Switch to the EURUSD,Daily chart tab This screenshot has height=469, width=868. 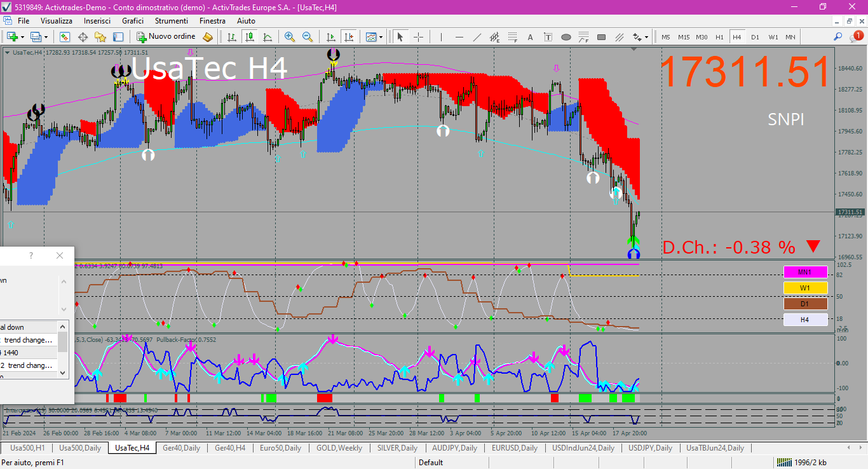tap(515, 448)
